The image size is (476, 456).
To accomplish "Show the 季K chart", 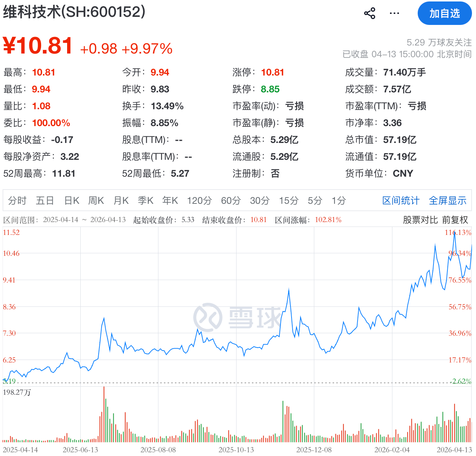I will click(146, 201).
